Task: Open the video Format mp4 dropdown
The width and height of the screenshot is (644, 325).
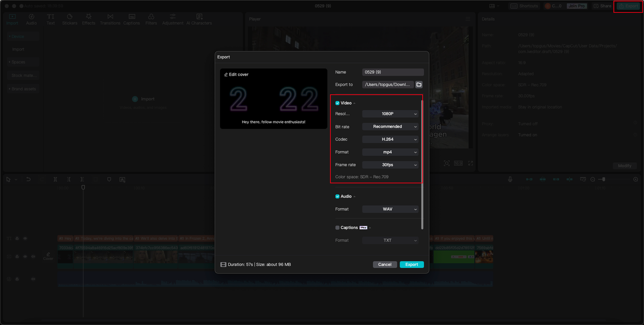Action: 390,152
